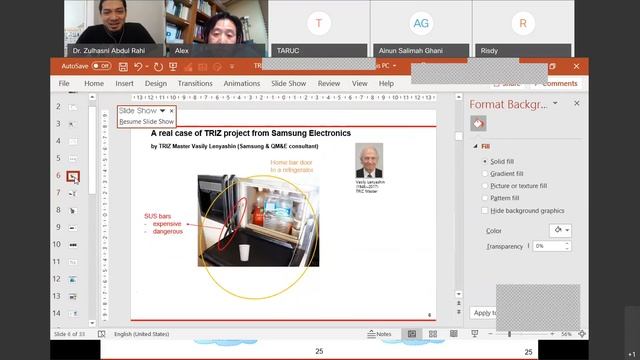Screen dimensions: 640x360
Task: Select Pattern fill radio option
Action: [484, 198]
